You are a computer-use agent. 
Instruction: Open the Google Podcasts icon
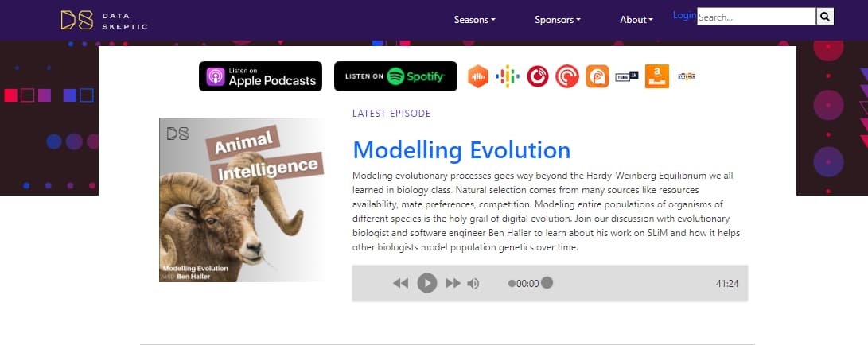pyautogui.click(x=507, y=76)
